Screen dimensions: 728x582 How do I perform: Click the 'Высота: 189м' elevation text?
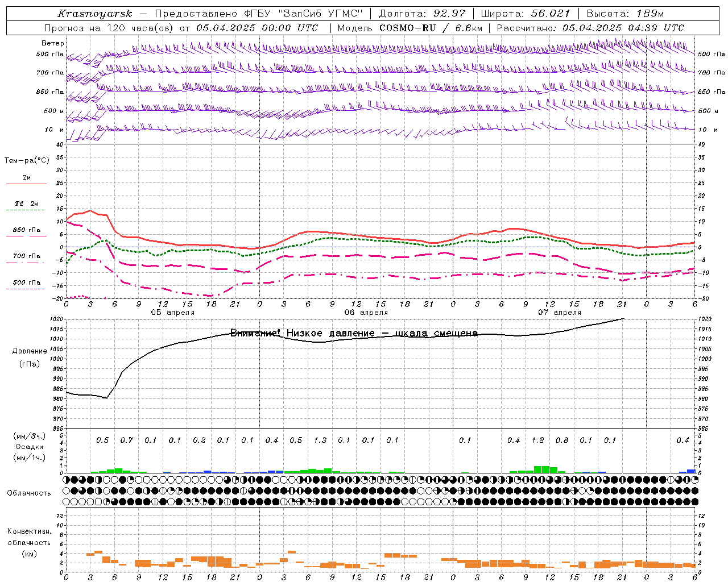[x=625, y=14]
